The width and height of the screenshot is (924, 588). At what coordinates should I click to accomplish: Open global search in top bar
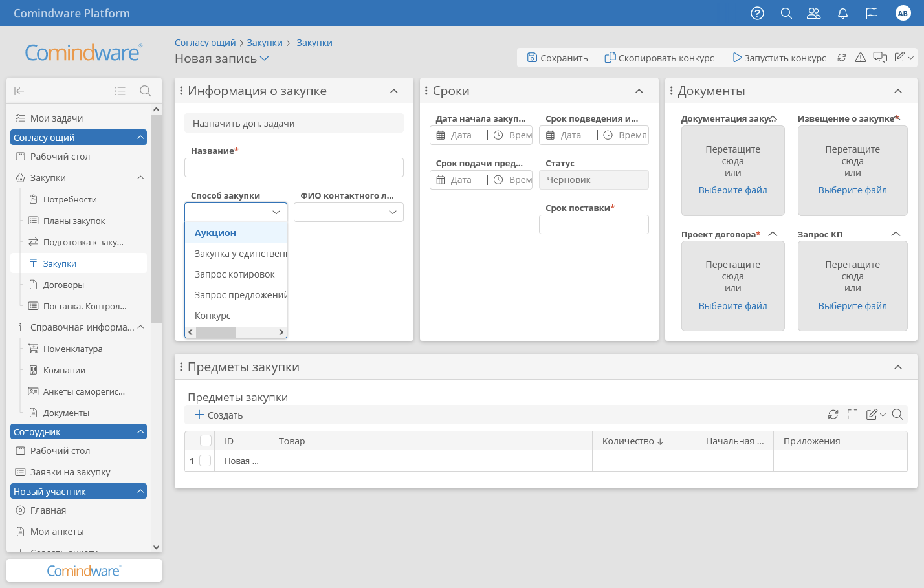click(x=786, y=13)
